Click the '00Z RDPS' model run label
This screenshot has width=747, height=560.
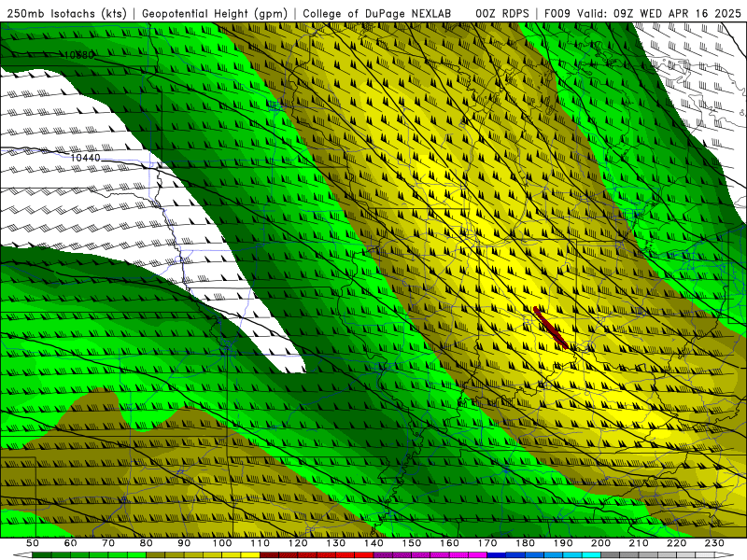(x=502, y=13)
